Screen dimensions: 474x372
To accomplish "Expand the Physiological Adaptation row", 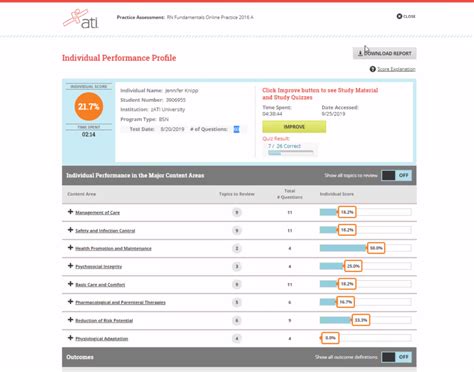I will (x=70, y=338).
